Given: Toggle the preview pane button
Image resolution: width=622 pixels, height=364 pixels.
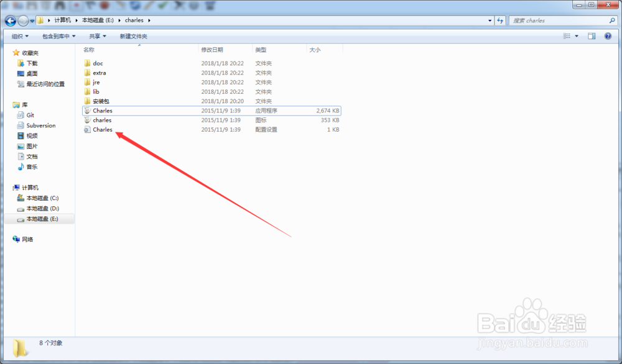Looking at the screenshot, I should (592, 36).
